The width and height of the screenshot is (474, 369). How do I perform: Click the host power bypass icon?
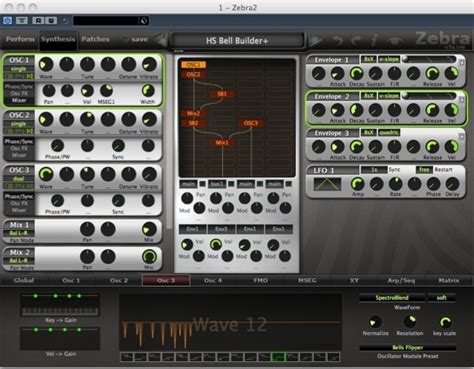(7, 21)
